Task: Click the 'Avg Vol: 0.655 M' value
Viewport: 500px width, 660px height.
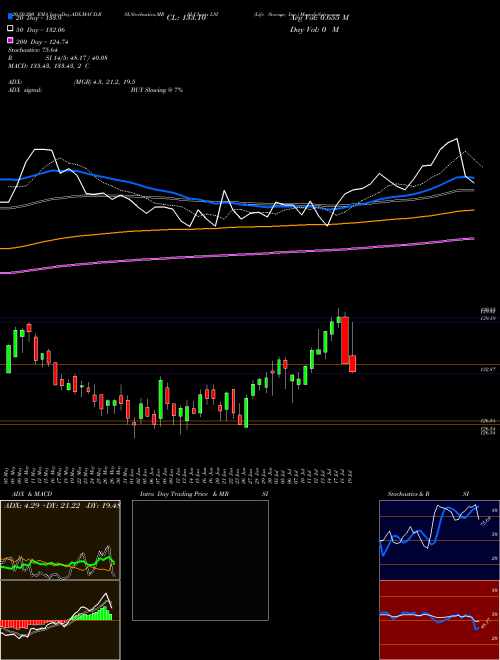Action: point(319,18)
